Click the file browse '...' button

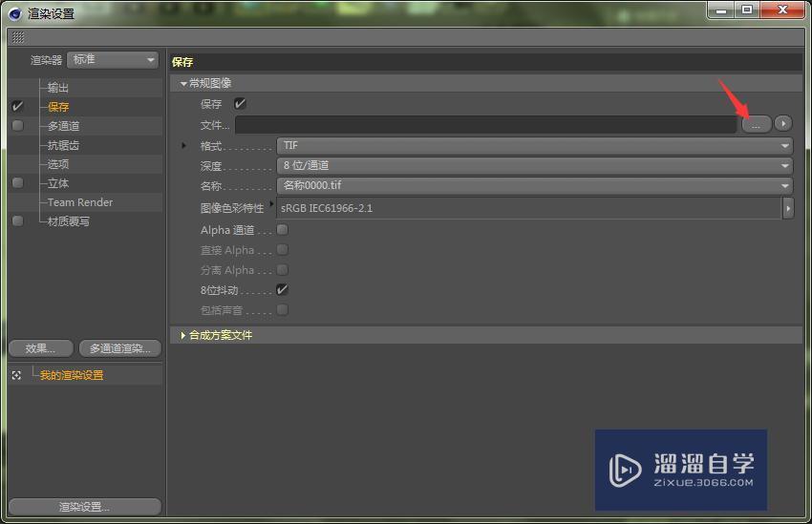(757, 124)
